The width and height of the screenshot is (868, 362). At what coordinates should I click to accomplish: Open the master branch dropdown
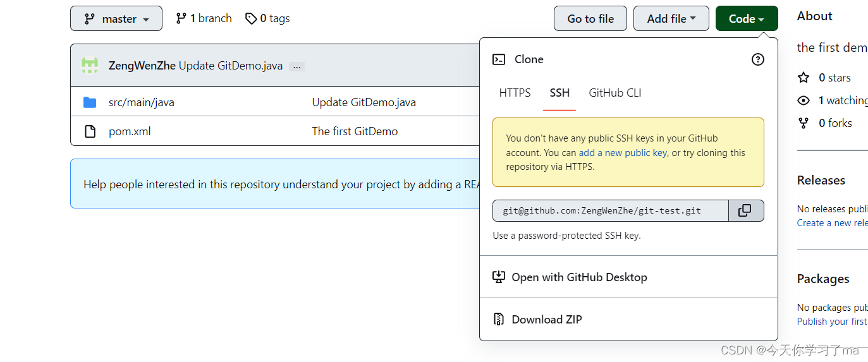tap(116, 18)
